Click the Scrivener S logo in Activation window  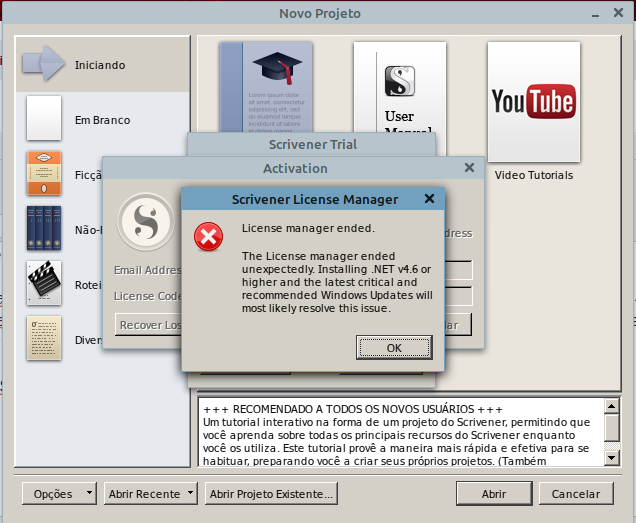point(146,222)
